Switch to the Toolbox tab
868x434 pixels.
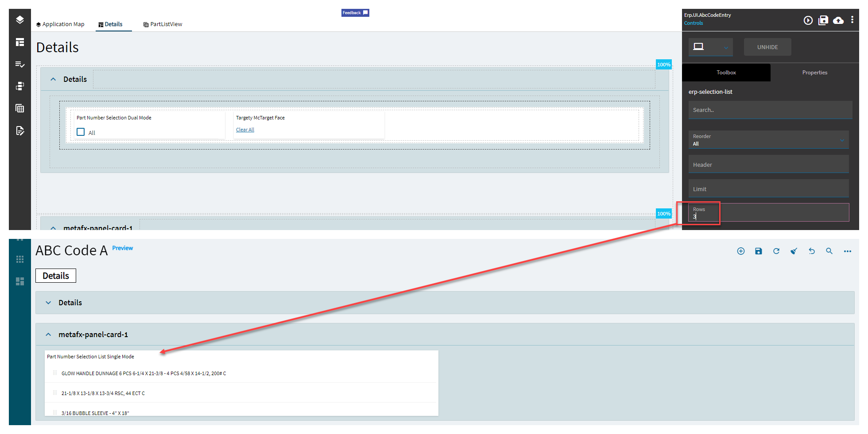(x=726, y=73)
